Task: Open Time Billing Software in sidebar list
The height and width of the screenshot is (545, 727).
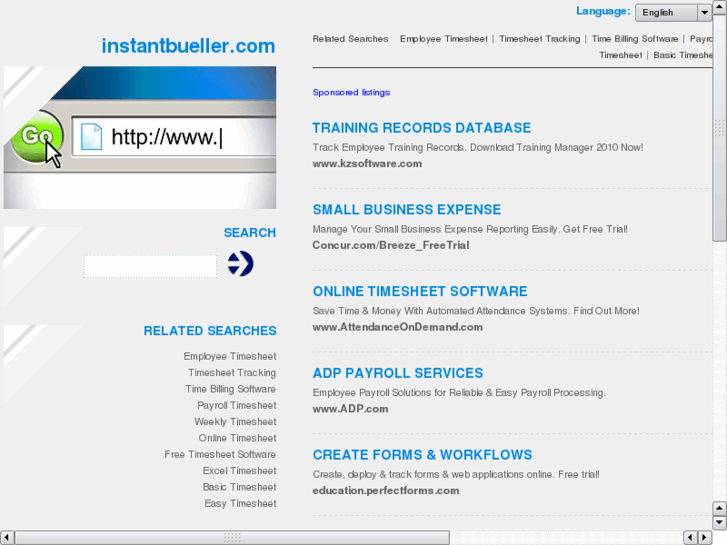Action: 230,389
